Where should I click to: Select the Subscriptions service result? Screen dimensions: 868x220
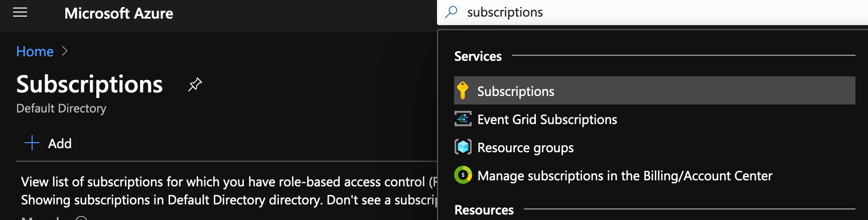point(654,90)
